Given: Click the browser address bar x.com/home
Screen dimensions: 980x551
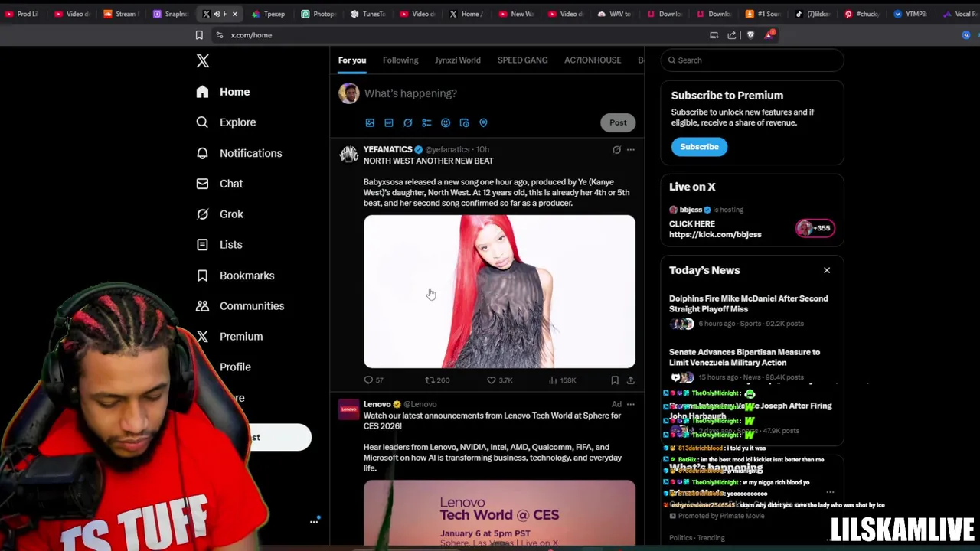Looking at the screenshot, I should (x=459, y=35).
